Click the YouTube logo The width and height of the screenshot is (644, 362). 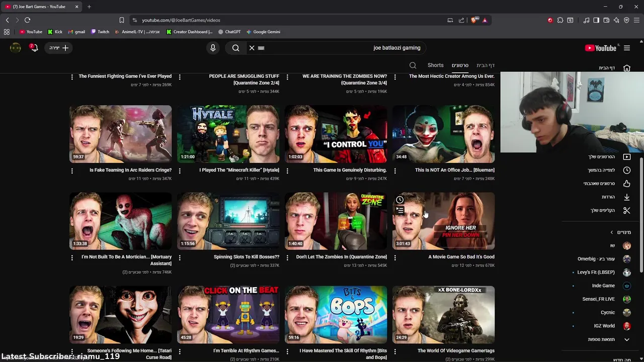click(x=601, y=48)
